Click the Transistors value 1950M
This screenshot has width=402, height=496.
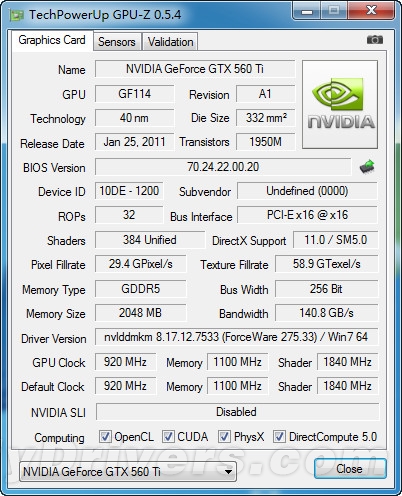pyautogui.click(x=265, y=142)
